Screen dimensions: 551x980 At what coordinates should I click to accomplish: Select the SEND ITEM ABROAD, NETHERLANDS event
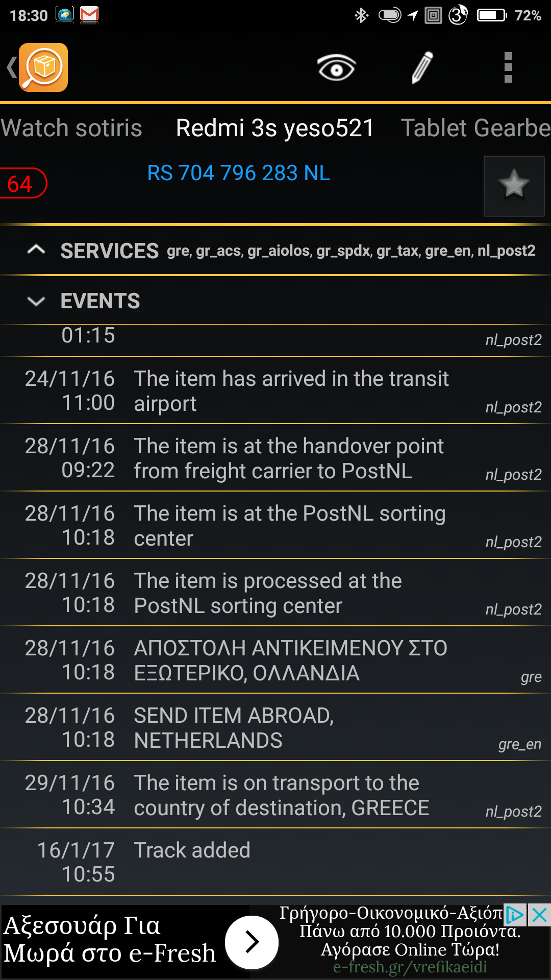[275, 727]
